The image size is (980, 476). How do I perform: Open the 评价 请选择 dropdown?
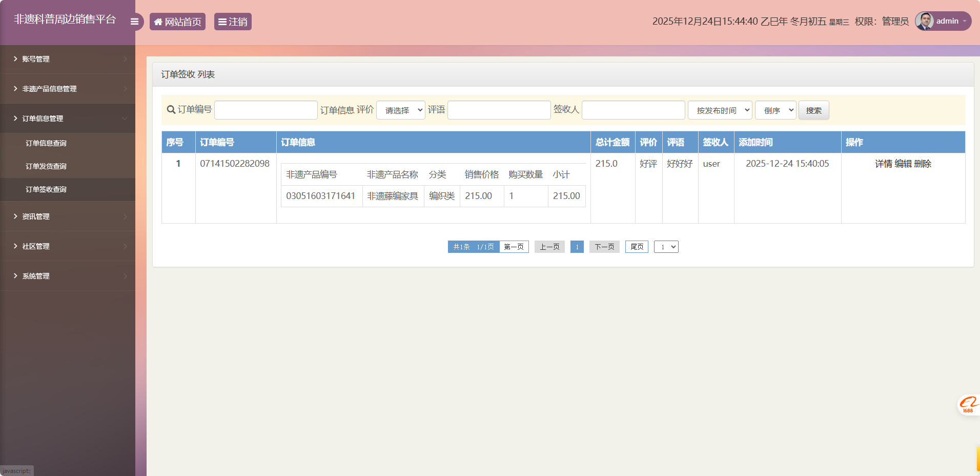tap(400, 110)
